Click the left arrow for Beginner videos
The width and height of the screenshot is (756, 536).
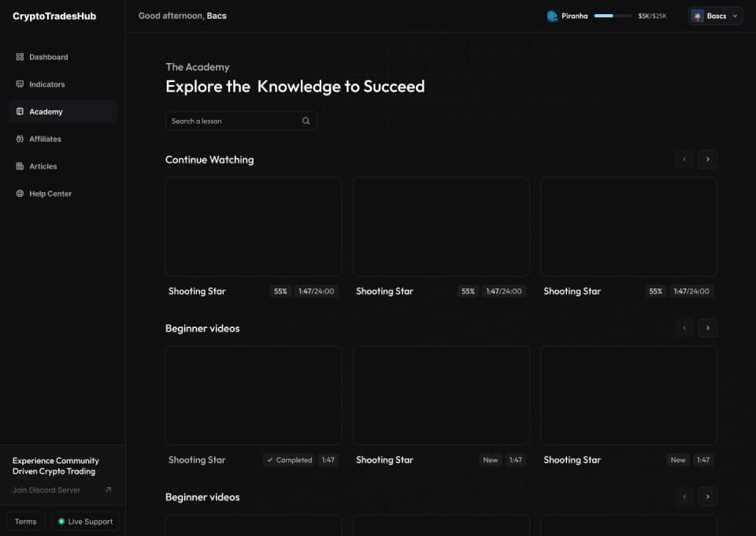coord(684,328)
